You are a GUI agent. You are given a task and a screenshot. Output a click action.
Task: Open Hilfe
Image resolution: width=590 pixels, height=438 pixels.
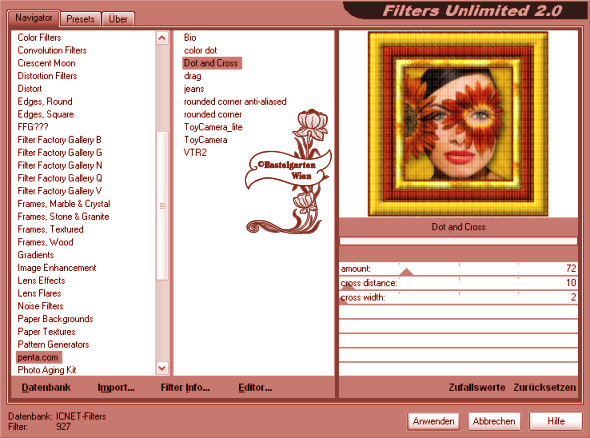click(556, 421)
